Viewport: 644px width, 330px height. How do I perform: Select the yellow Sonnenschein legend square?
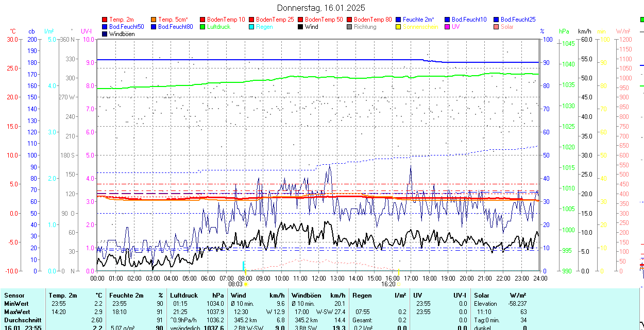coord(399,27)
